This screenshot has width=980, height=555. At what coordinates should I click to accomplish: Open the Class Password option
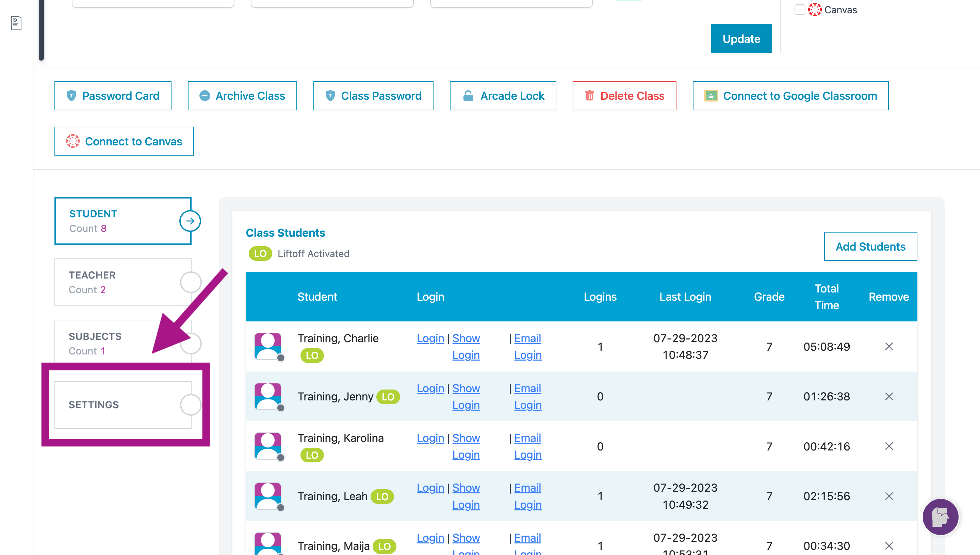373,96
